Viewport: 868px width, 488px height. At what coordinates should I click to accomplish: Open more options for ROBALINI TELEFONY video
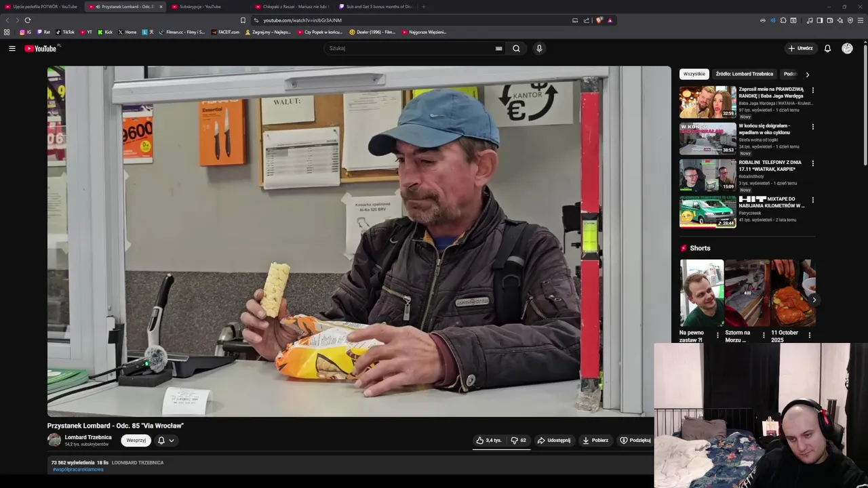click(x=812, y=163)
